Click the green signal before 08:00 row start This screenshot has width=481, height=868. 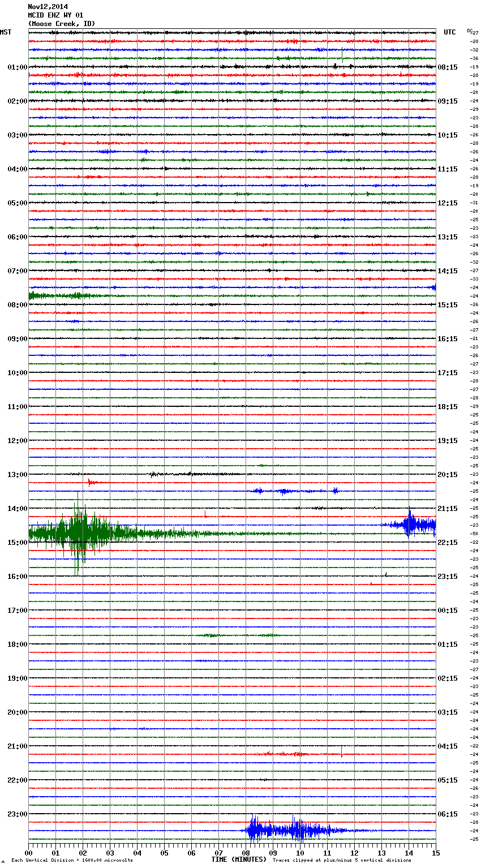click(57, 295)
